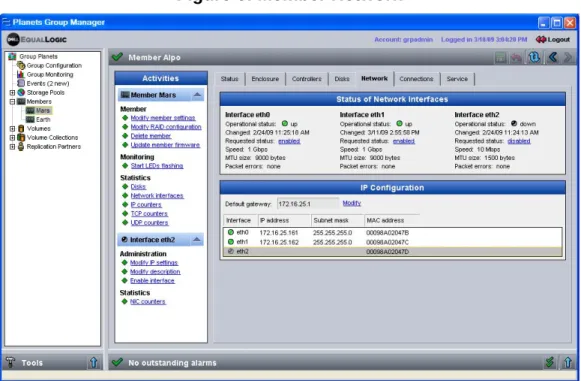Viewport: 581px width, 381px height.
Task: Click the green checkmark beside Member Alpo
Action: tap(117, 57)
